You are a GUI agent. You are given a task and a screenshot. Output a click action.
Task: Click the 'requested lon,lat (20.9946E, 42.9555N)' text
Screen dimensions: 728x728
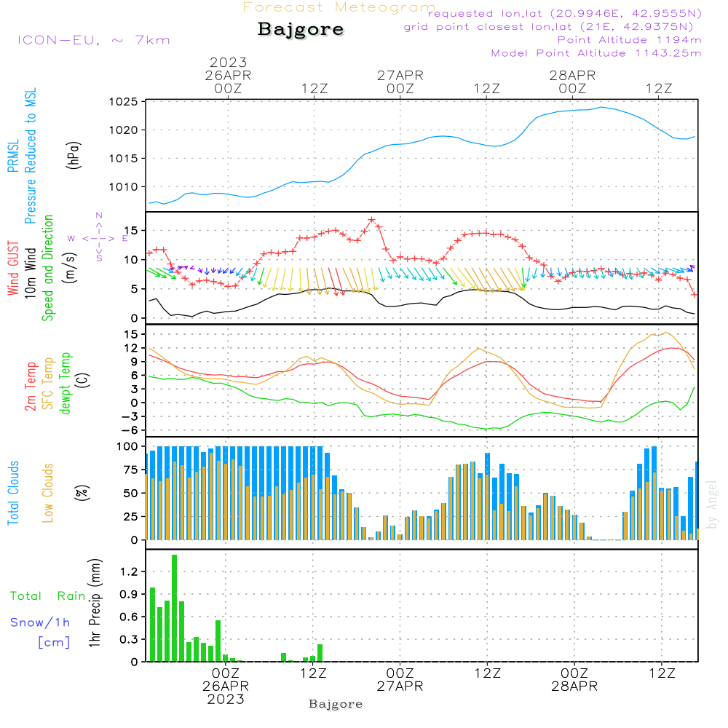[x=565, y=14]
